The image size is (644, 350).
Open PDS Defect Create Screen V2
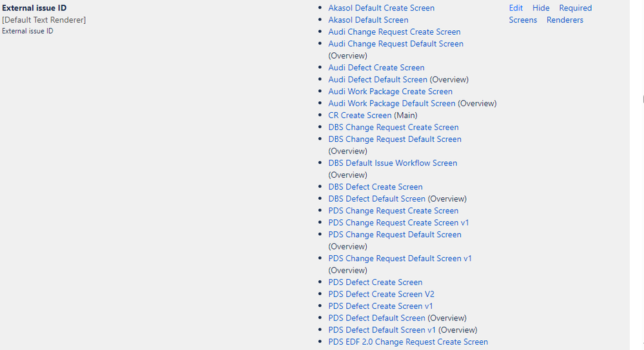pyautogui.click(x=381, y=294)
